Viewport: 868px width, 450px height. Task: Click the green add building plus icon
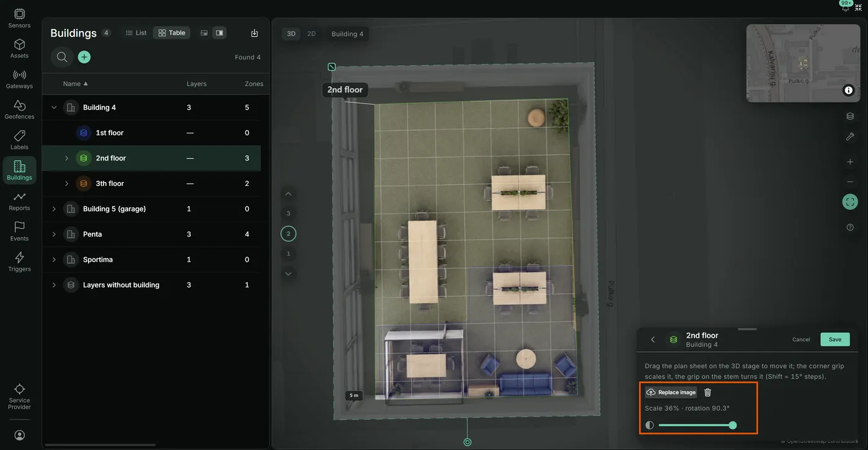(x=84, y=57)
